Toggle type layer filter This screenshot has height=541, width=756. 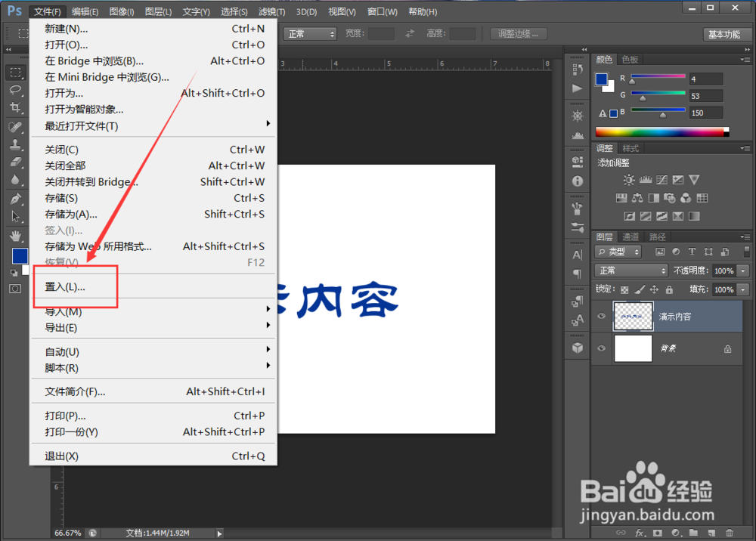pos(692,252)
